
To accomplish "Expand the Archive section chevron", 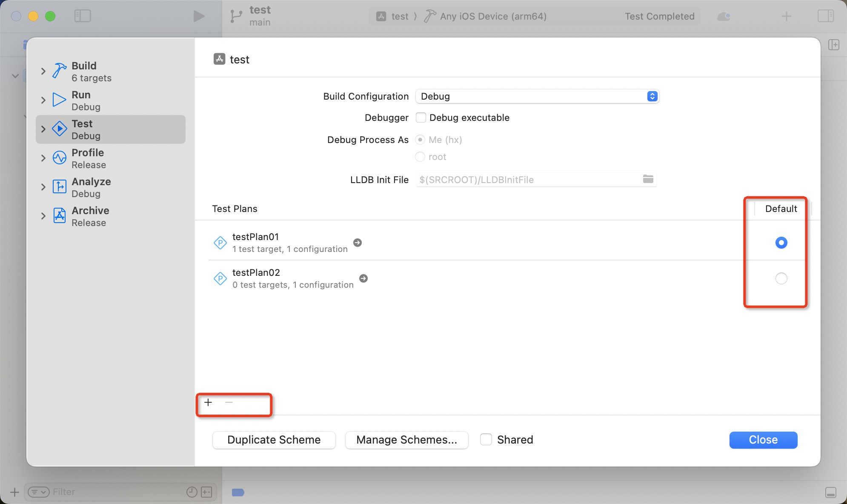I will [43, 216].
